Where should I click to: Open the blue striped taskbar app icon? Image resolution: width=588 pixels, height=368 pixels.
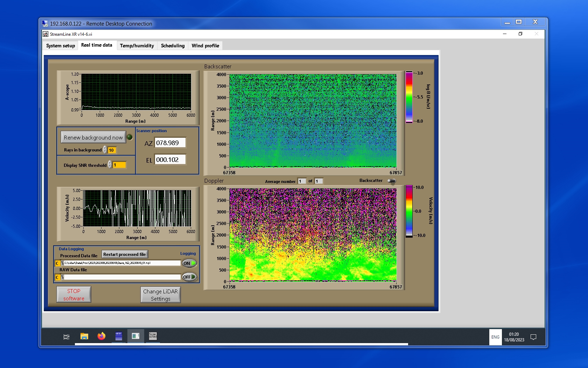119,336
